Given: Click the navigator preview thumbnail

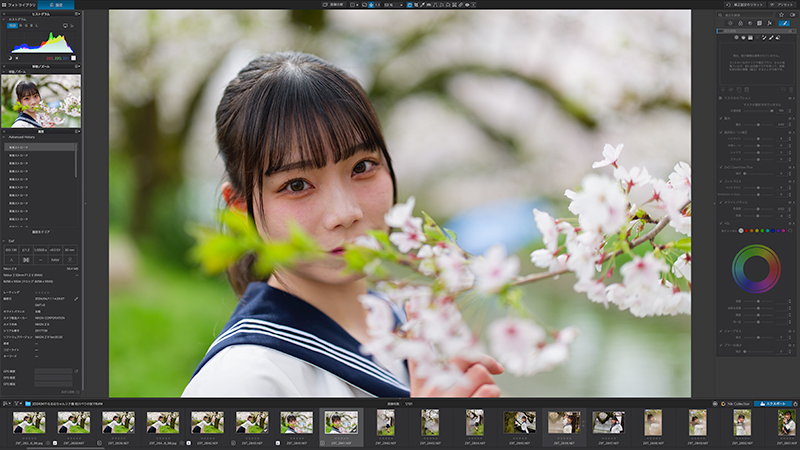Looking at the screenshot, I should pyautogui.click(x=41, y=101).
